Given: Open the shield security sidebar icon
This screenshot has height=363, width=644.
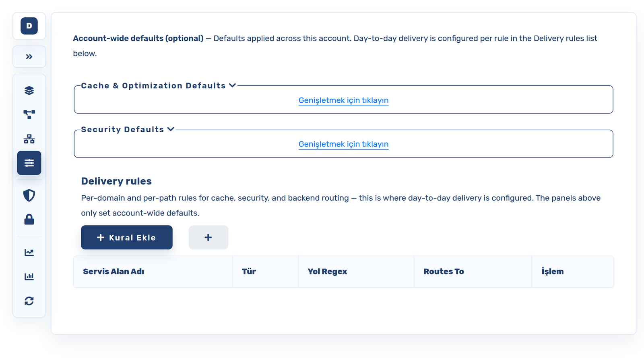Looking at the screenshot, I should pos(29,195).
